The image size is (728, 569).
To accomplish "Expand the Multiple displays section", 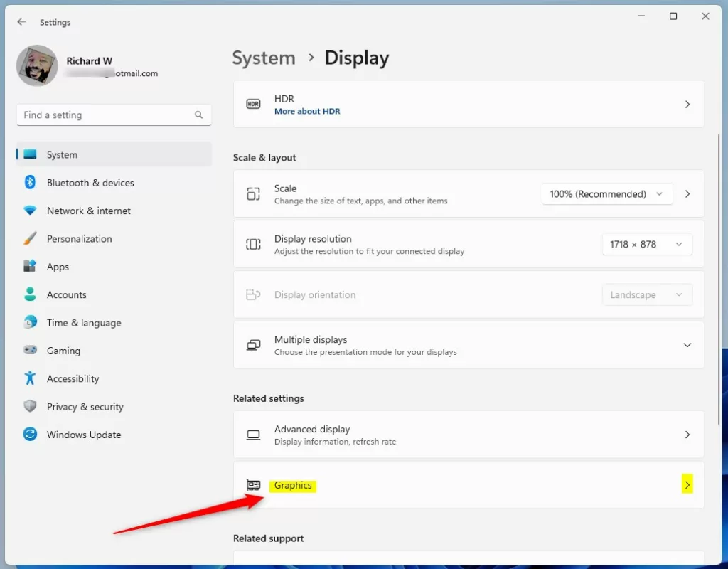I will [x=687, y=345].
